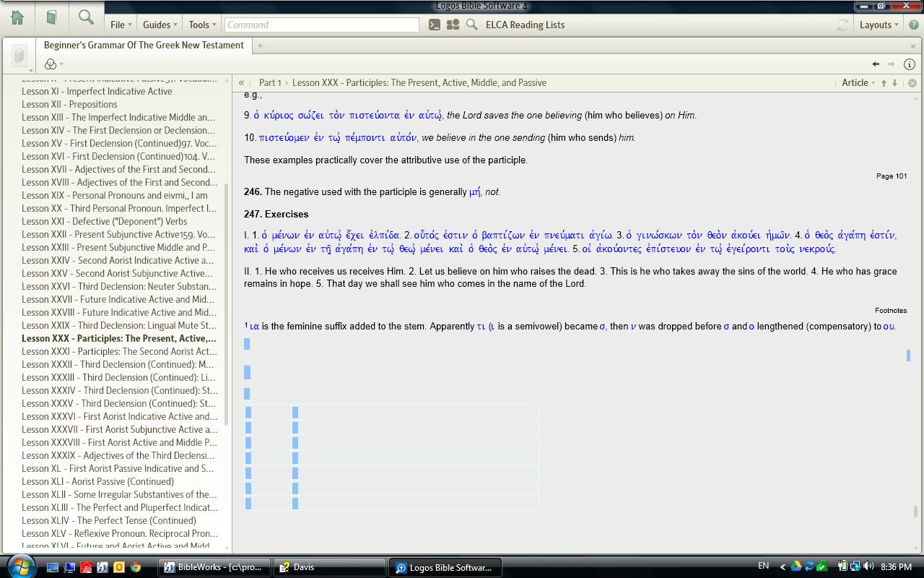This screenshot has height=578, width=924.
Task: Open the visual filters three-circles icon
Action: [x=51, y=64]
